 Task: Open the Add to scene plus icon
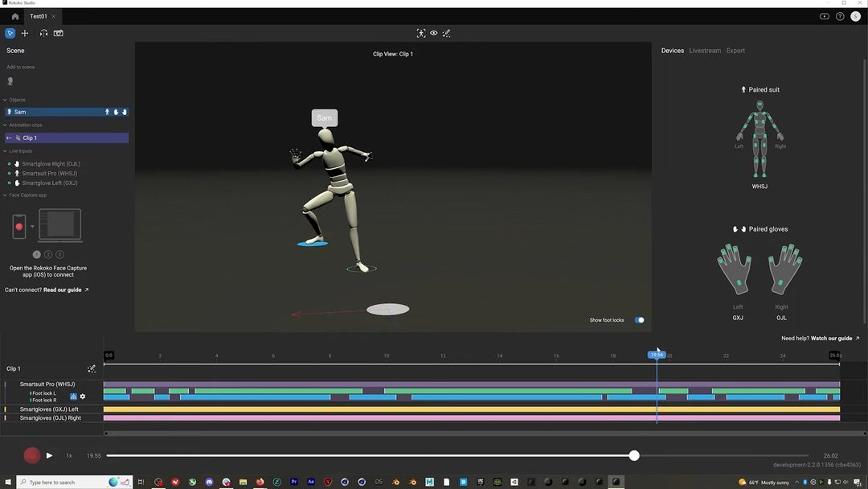coord(25,33)
